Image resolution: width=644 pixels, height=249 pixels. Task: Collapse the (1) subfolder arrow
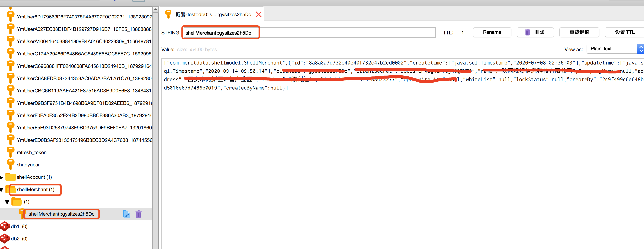pos(7,202)
